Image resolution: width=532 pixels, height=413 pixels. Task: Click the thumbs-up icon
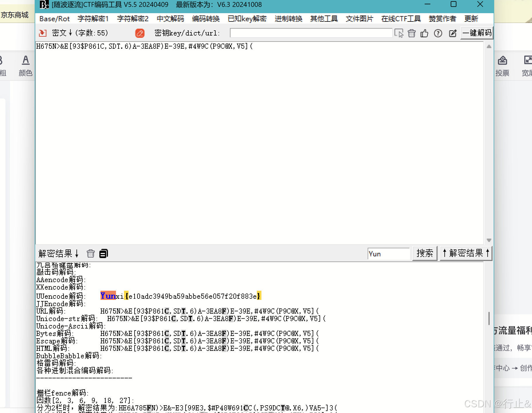(x=424, y=33)
